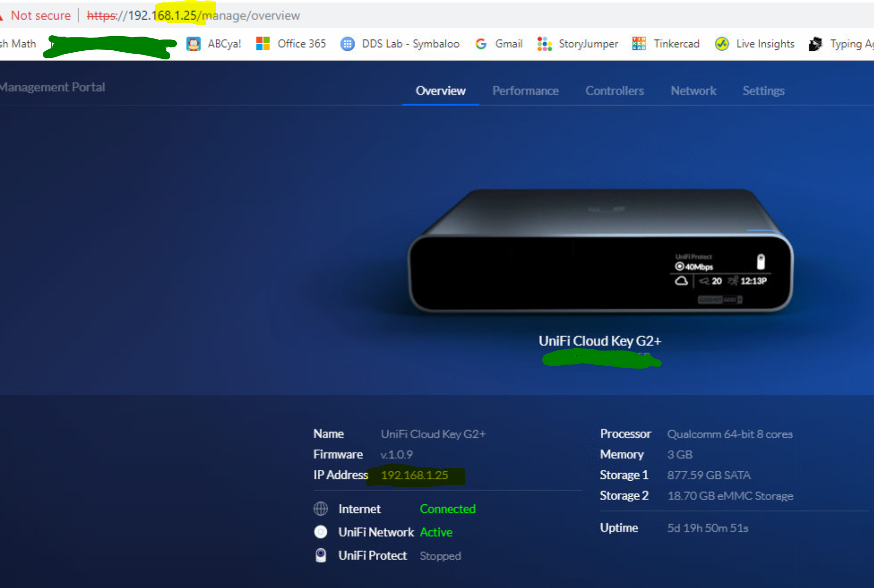Image resolution: width=874 pixels, height=588 pixels.
Task: Click the Typing Agent bookmark icon
Action: click(x=816, y=44)
